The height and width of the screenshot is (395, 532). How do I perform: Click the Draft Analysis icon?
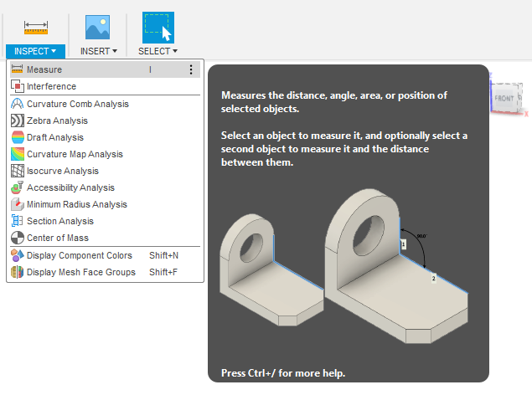(18, 137)
